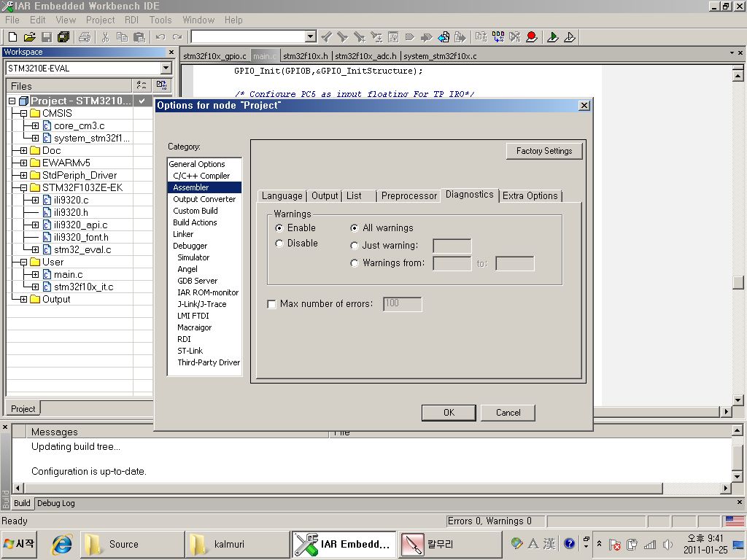The width and height of the screenshot is (747, 560).
Task: Click the Compile toolbar icon
Action: 481,36
